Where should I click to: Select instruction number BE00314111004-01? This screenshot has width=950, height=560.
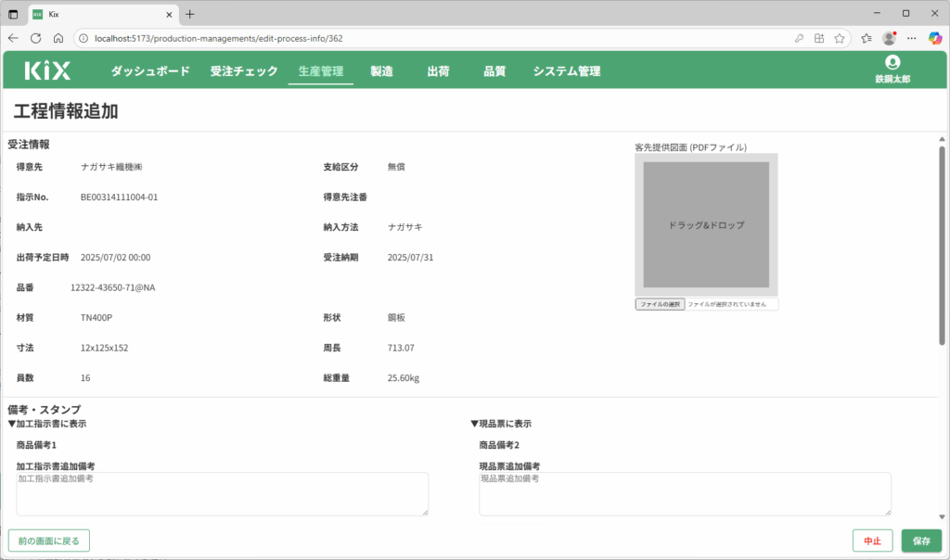pyautogui.click(x=120, y=197)
